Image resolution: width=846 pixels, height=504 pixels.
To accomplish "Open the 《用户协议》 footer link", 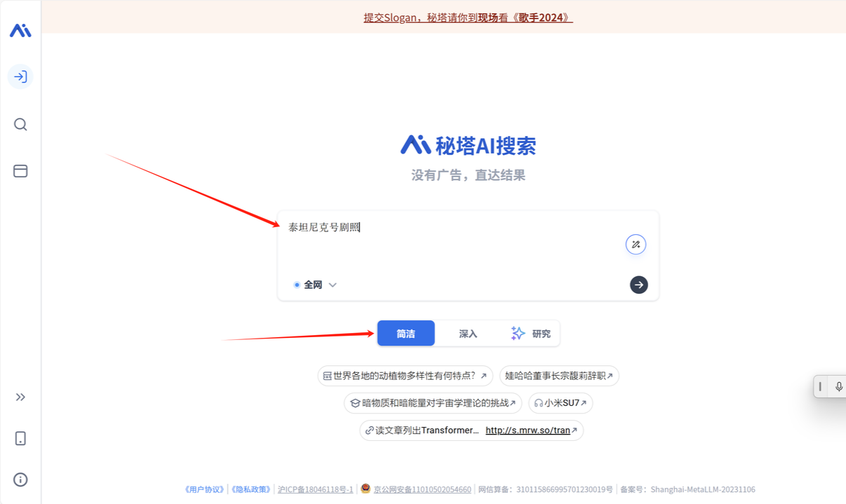I will click(204, 489).
